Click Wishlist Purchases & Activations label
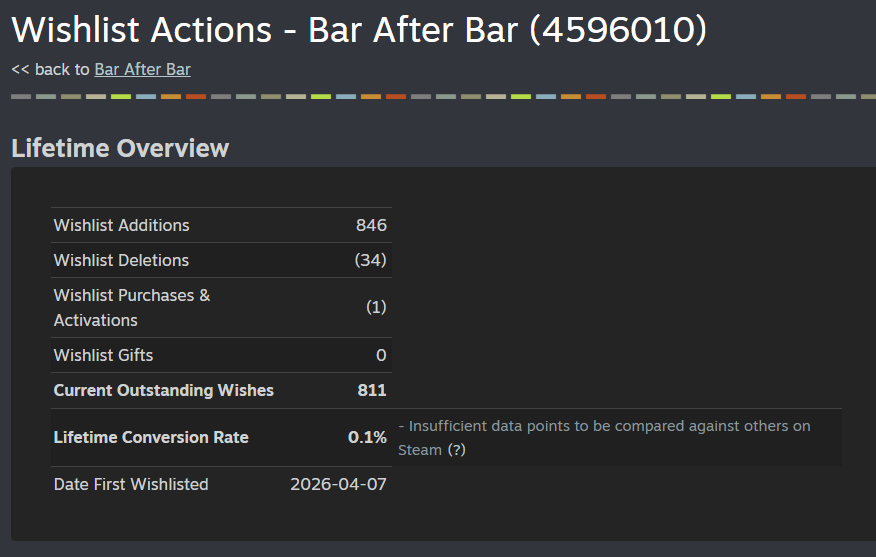Image resolution: width=876 pixels, height=557 pixels. tap(132, 308)
